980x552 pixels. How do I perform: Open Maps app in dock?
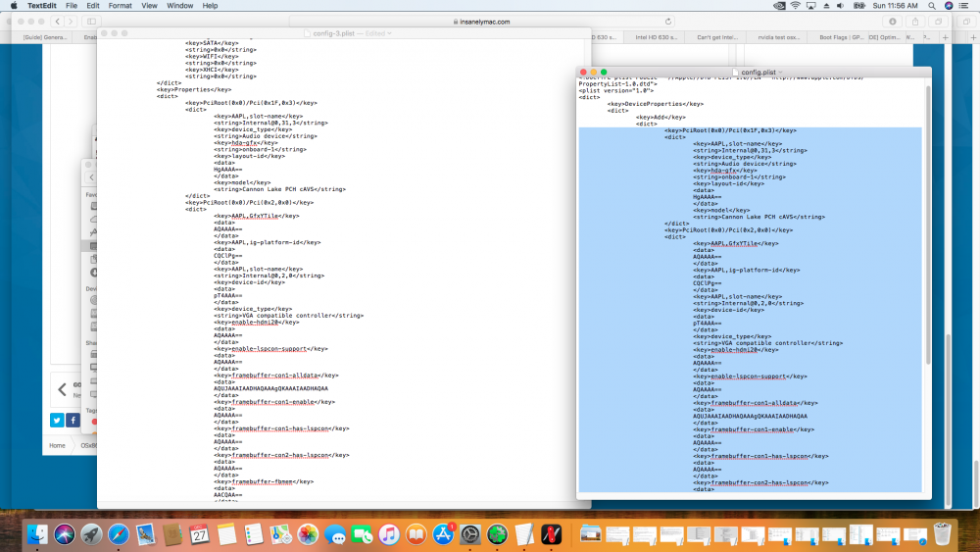(x=280, y=534)
